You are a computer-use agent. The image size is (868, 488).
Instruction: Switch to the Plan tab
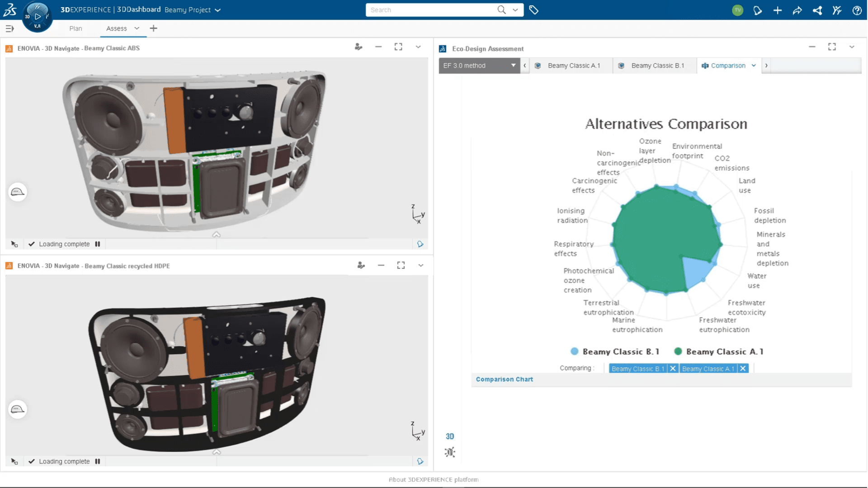[x=75, y=28]
